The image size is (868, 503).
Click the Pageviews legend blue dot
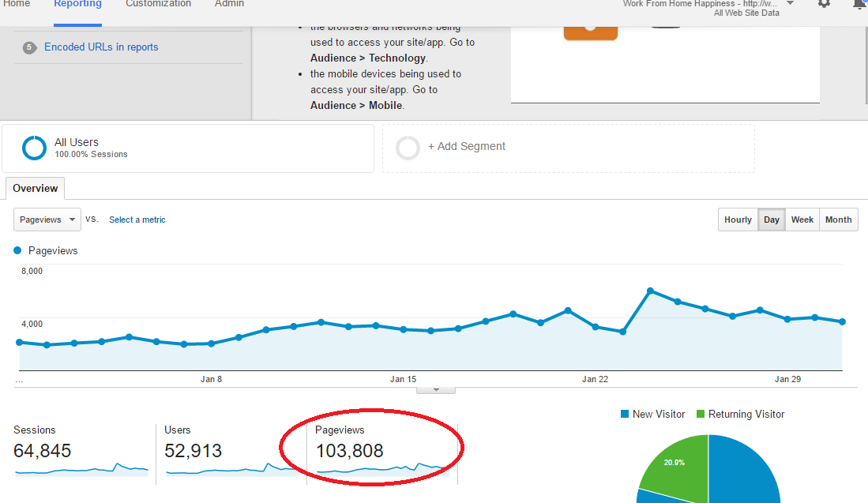17,250
